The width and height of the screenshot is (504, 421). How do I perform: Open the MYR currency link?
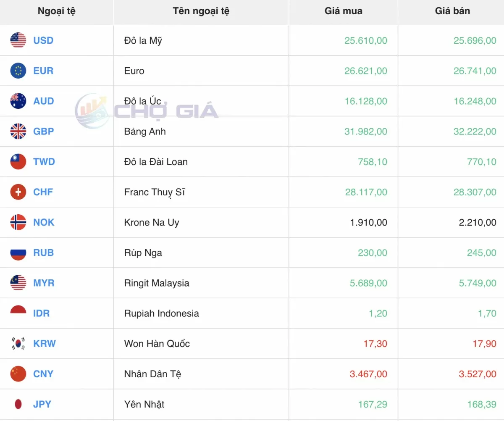[44, 283]
